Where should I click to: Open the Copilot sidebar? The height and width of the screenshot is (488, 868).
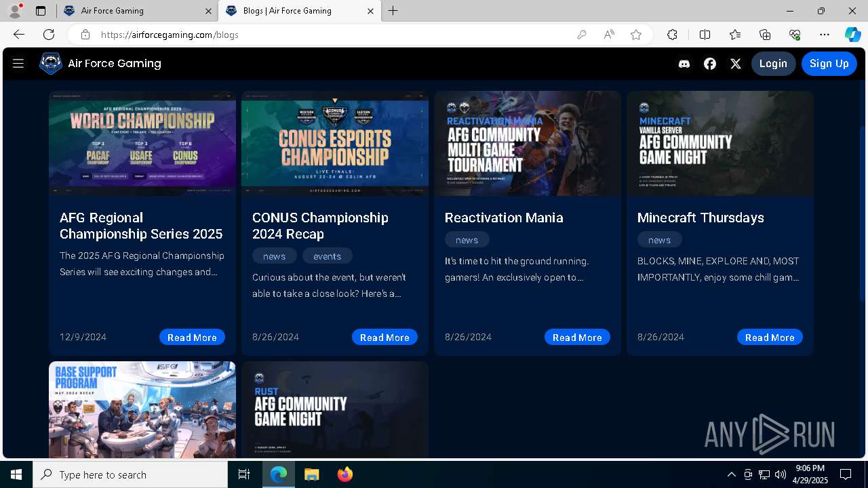pos(852,35)
